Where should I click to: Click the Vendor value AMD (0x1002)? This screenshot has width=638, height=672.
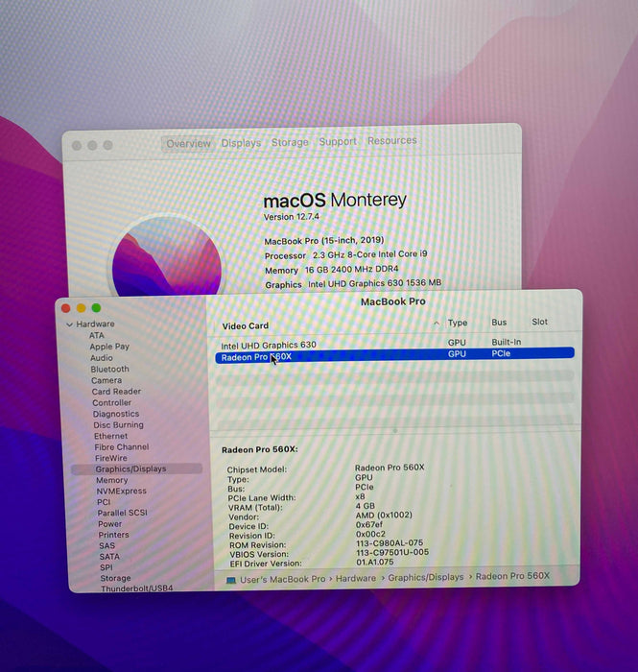point(384,515)
